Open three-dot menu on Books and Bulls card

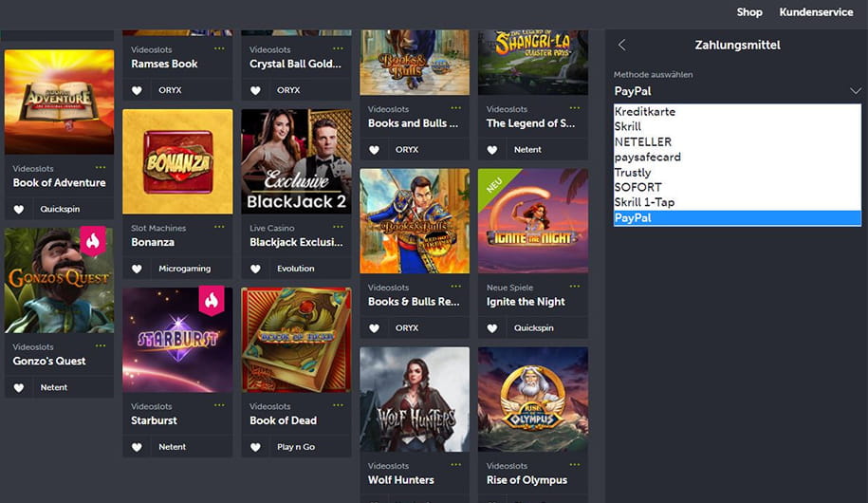click(456, 108)
